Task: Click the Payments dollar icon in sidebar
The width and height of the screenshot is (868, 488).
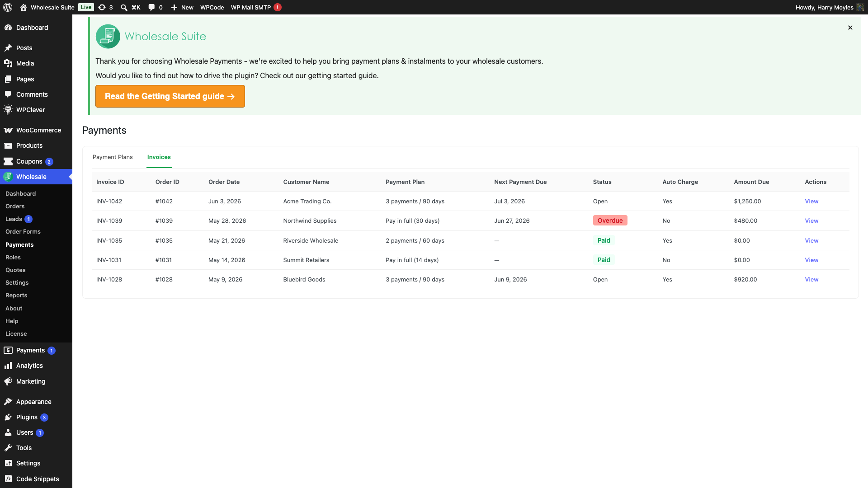Action: 8,350
